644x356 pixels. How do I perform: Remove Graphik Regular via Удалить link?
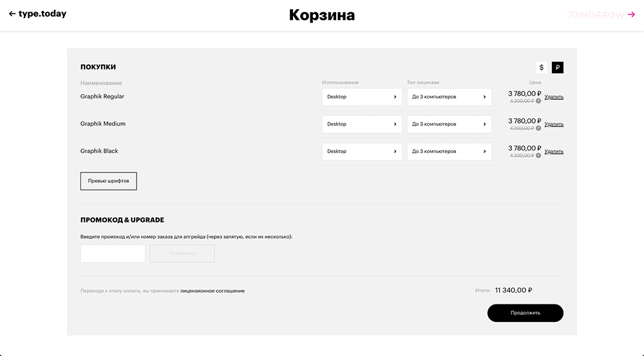(x=554, y=97)
